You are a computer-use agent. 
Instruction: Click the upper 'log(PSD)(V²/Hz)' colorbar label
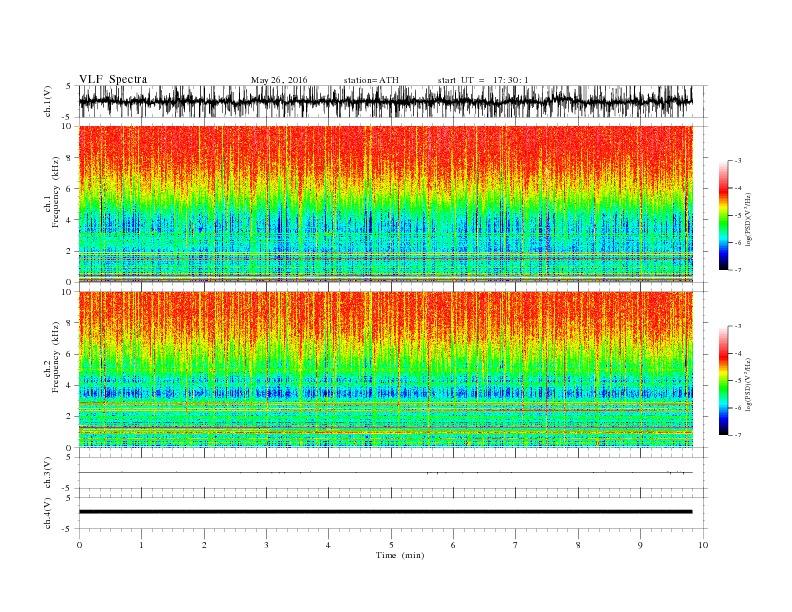click(x=749, y=220)
